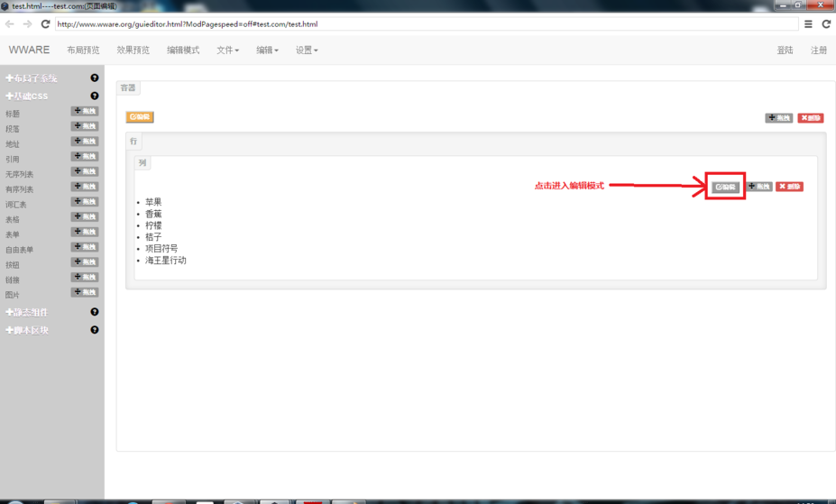Click the 拖拽 drag handle for 按钮
The width and height of the screenshot is (836, 504).
coord(85,261)
